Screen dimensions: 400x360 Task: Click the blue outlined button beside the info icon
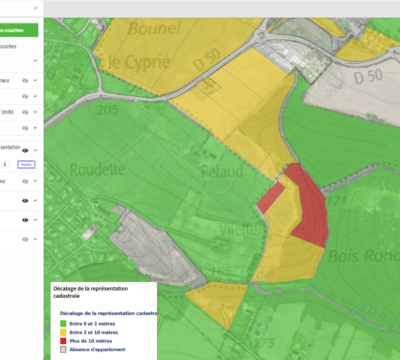tap(26, 164)
